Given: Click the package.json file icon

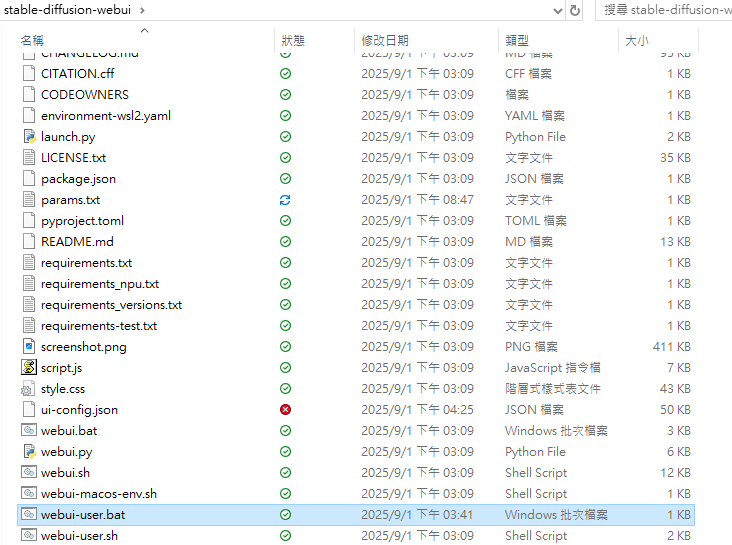Looking at the screenshot, I should click(x=29, y=179).
